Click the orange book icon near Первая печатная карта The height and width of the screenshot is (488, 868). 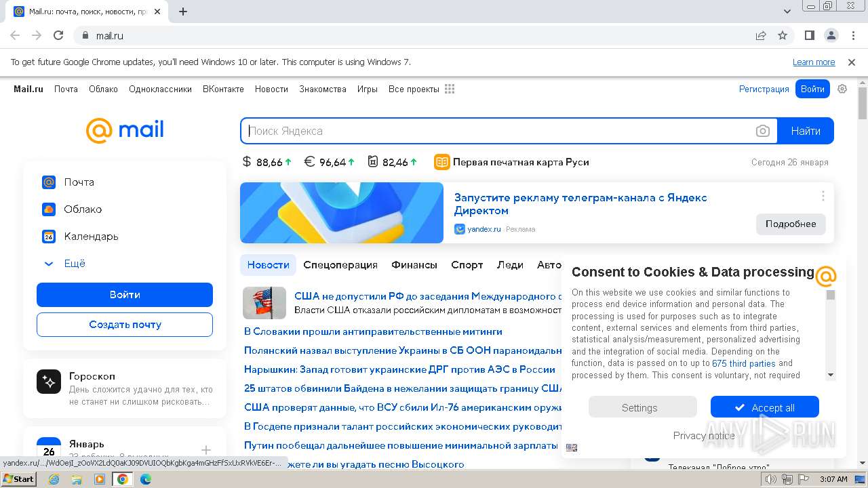click(x=442, y=162)
